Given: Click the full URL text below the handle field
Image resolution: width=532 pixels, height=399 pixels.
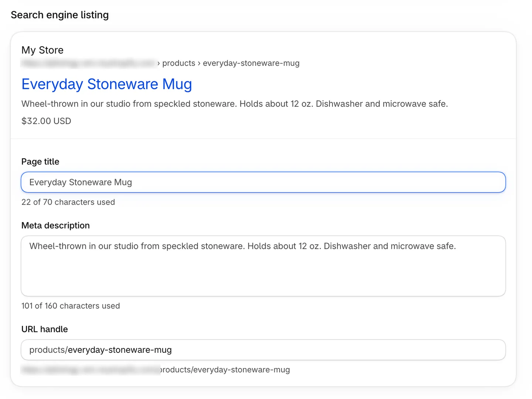Looking at the screenshot, I should click(156, 370).
